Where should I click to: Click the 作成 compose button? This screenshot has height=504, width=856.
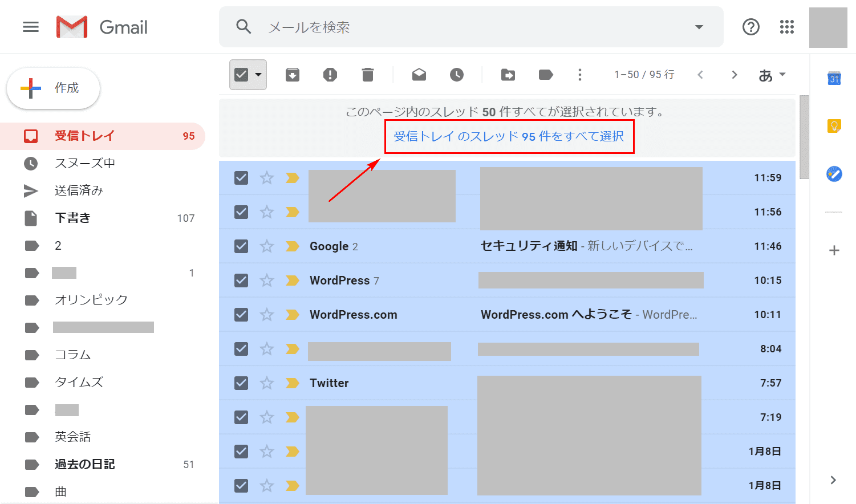click(x=53, y=88)
